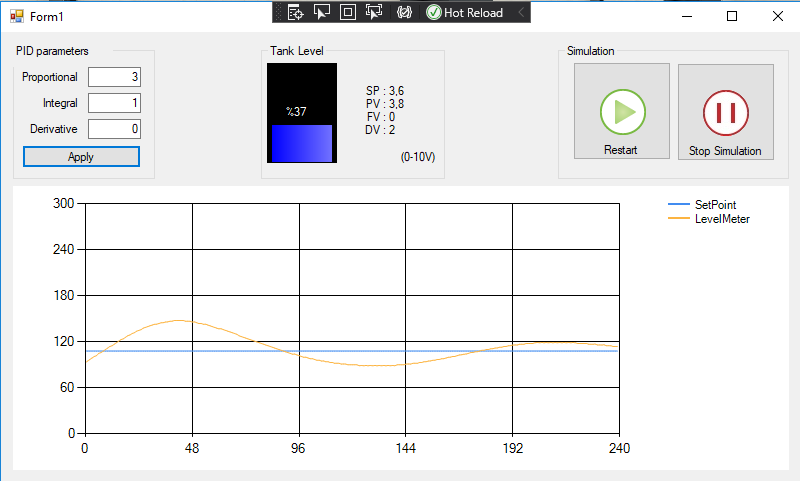This screenshot has height=481, width=800.
Task: Click the Proportional value field
Action: click(x=114, y=77)
